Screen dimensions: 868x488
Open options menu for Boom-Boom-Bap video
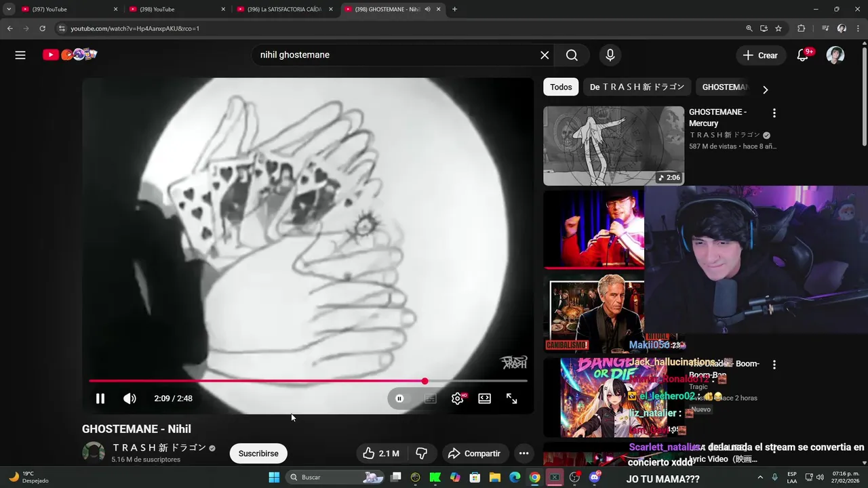(x=774, y=365)
